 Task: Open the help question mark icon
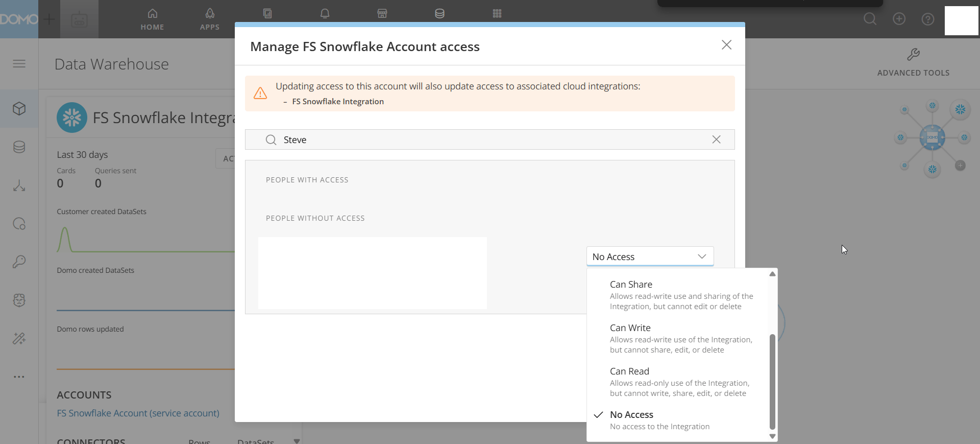pos(928,19)
